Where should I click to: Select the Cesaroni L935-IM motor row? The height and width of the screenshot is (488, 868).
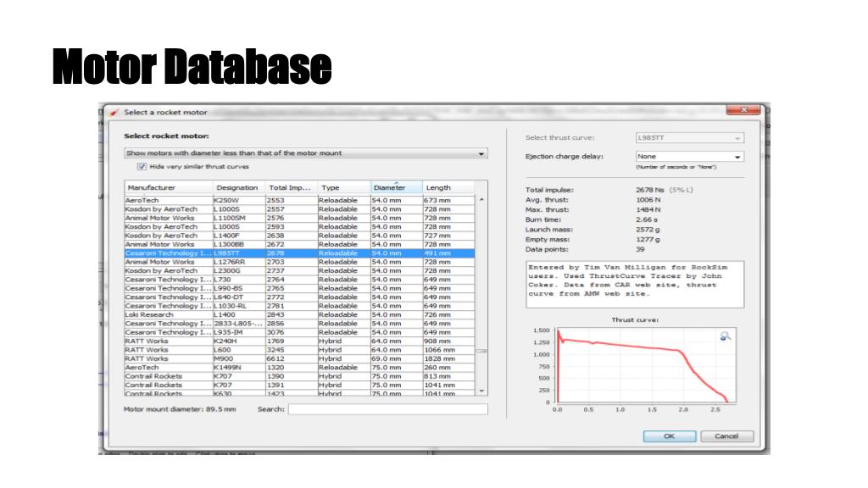[299, 332]
